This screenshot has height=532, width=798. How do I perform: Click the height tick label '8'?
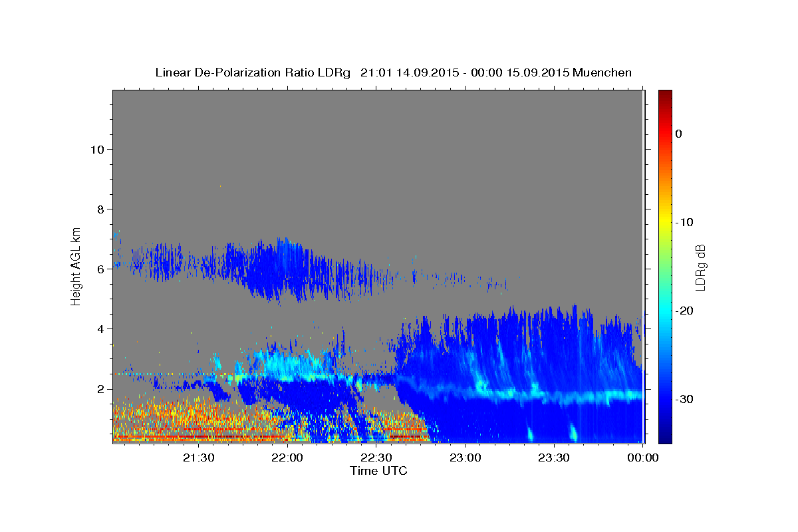tap(100, 209)
